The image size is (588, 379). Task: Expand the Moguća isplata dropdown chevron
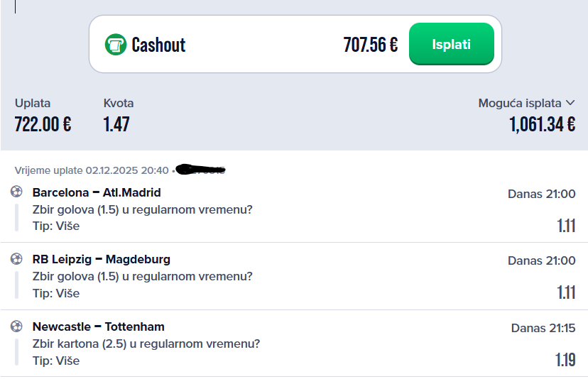tap(570, 104)
